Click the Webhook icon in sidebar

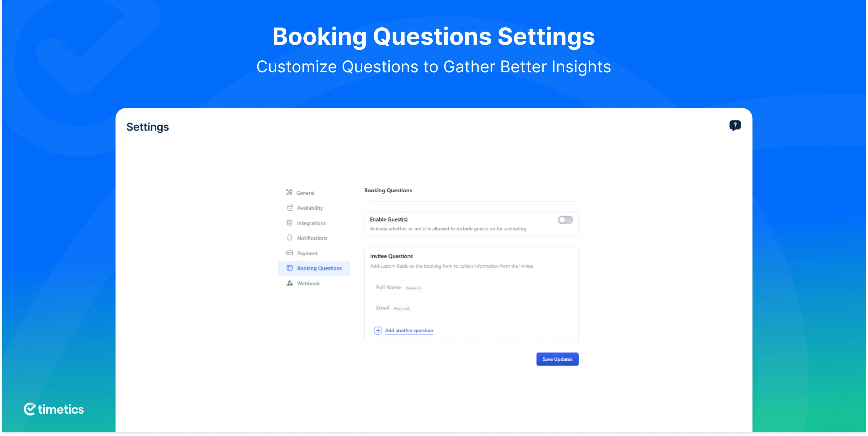click(289, 283)
